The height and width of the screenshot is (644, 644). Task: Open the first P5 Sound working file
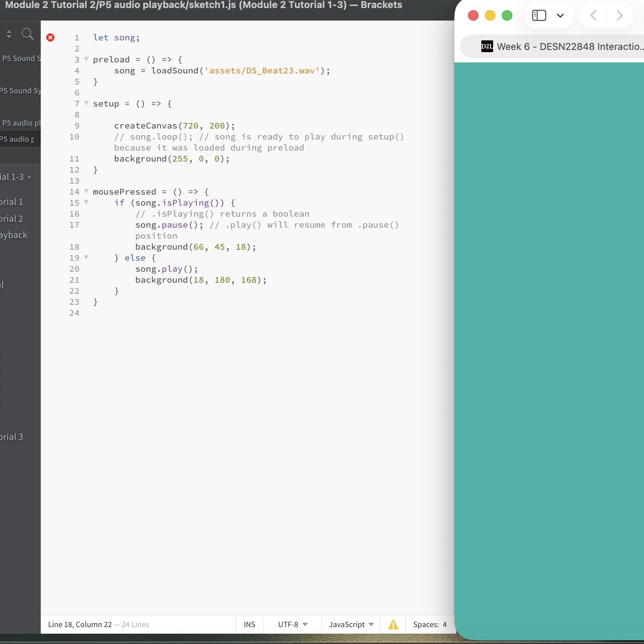pyautogui.click(x=21, y=58)
